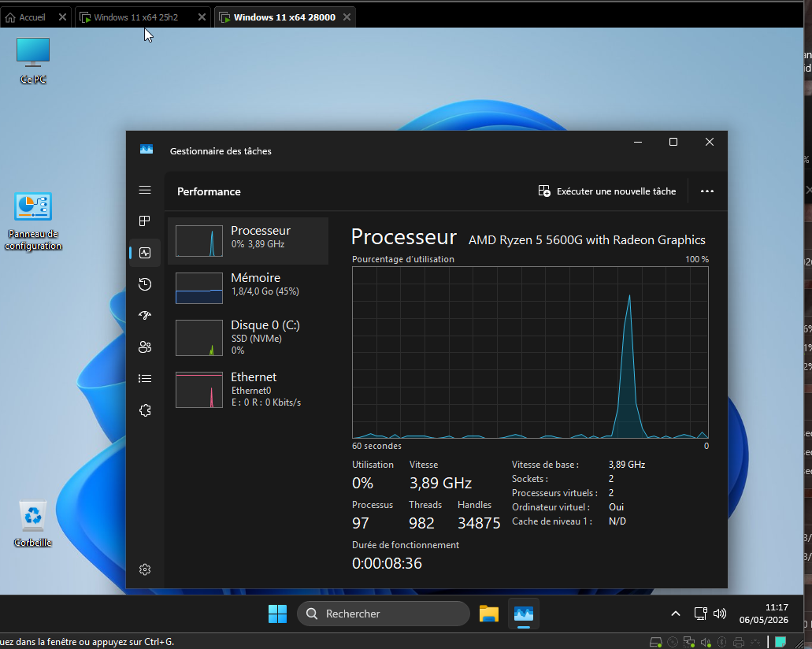The image size is (812, 649).
Task: Click the network icon in system tray
Action: click(700, 614)
